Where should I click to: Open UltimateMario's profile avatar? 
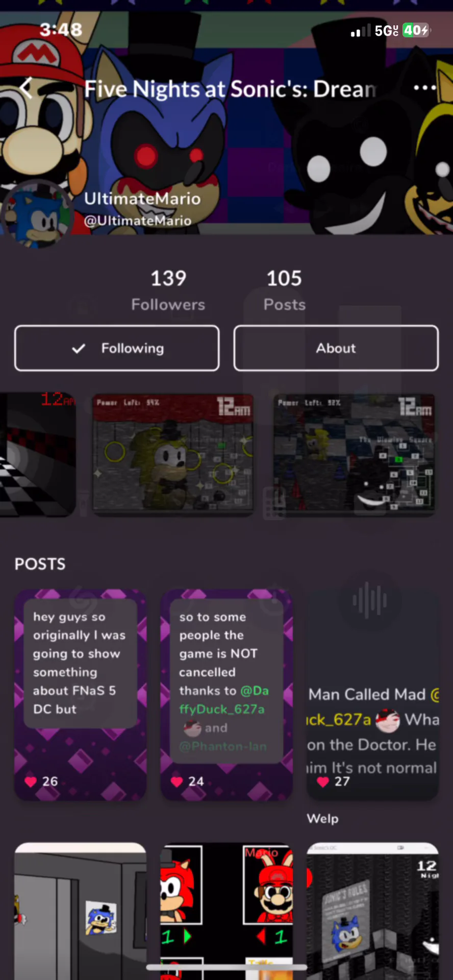click(x=37, y=213)
